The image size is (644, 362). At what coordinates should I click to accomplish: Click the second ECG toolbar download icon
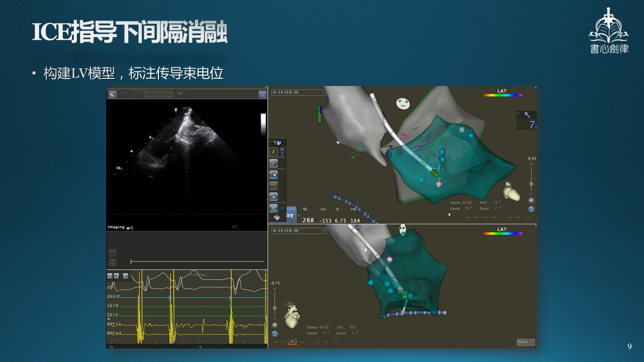[116, 276]
